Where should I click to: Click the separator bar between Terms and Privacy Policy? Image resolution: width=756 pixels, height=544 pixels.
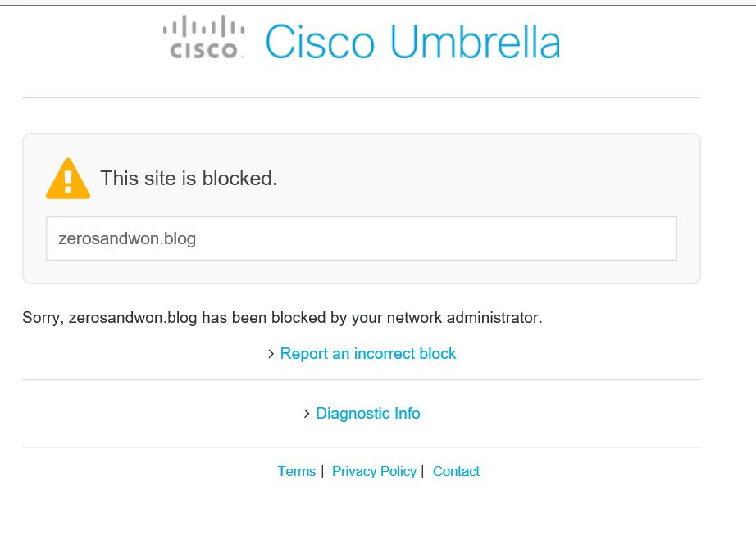(x=323, y=470)
